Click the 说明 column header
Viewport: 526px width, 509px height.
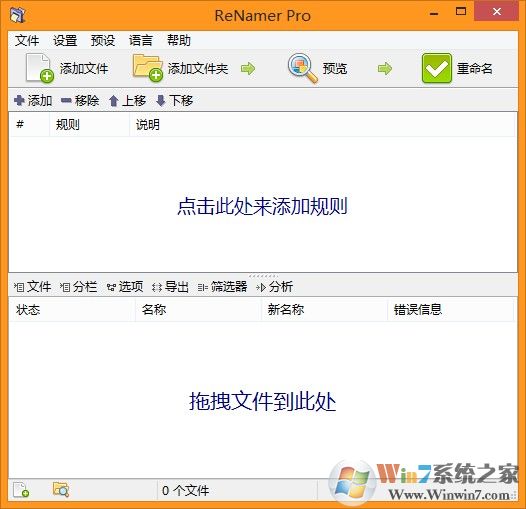322,124
